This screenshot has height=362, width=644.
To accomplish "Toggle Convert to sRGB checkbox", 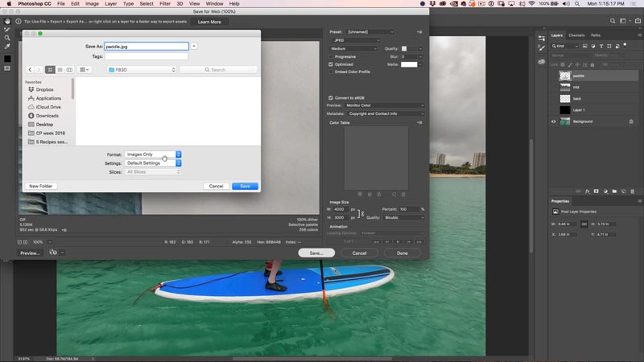I will 331,97.
